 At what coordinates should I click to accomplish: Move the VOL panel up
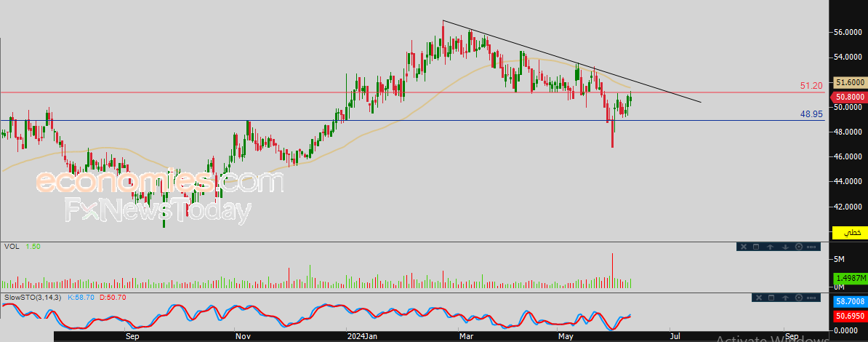pyautogui.click(x=771, y=247)
